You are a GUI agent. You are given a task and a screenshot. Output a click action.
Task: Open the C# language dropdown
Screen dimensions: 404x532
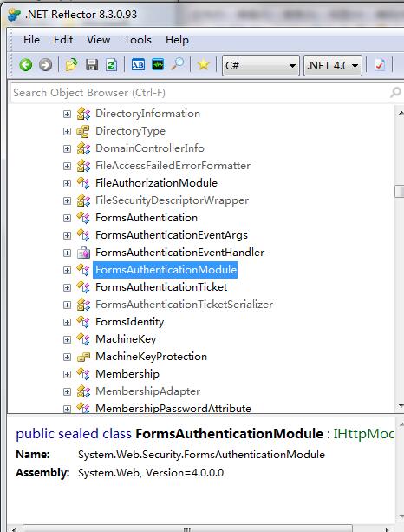click(261, 65)
